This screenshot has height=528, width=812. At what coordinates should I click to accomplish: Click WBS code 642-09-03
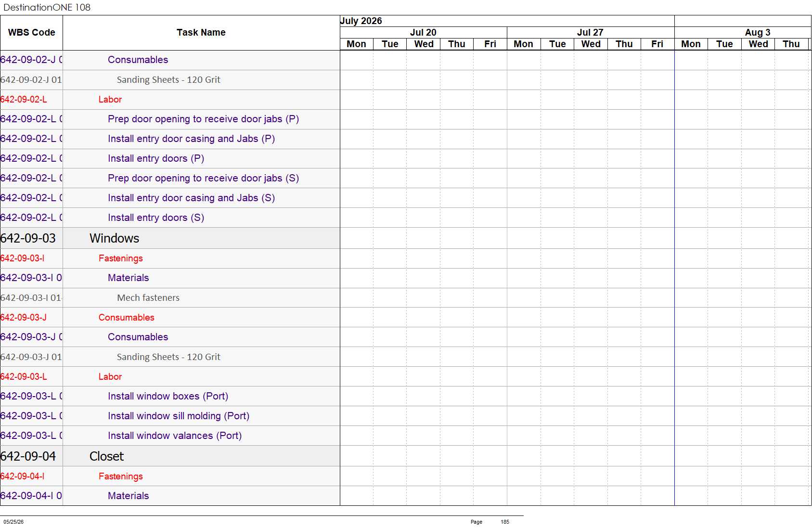point(28,238)
